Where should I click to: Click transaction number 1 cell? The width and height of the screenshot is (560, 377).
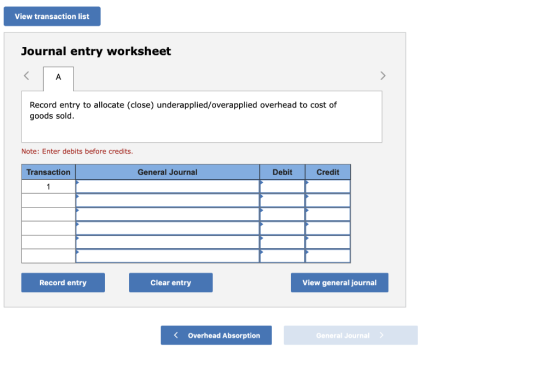pos(48,187)
